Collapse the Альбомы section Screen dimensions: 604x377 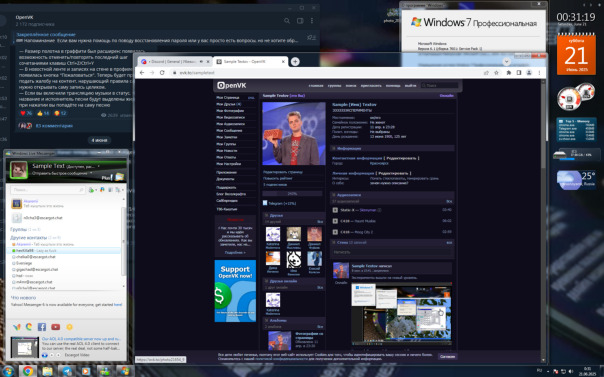tap(266, 320)
